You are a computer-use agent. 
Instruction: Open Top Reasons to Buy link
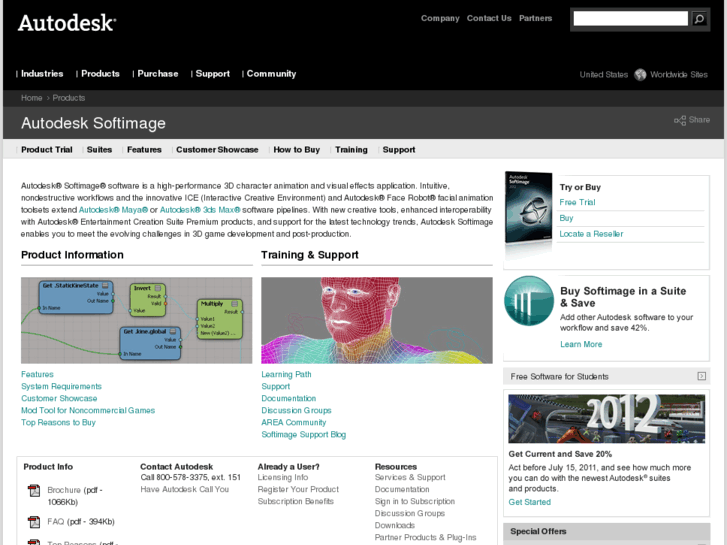[x=58, y=423]
